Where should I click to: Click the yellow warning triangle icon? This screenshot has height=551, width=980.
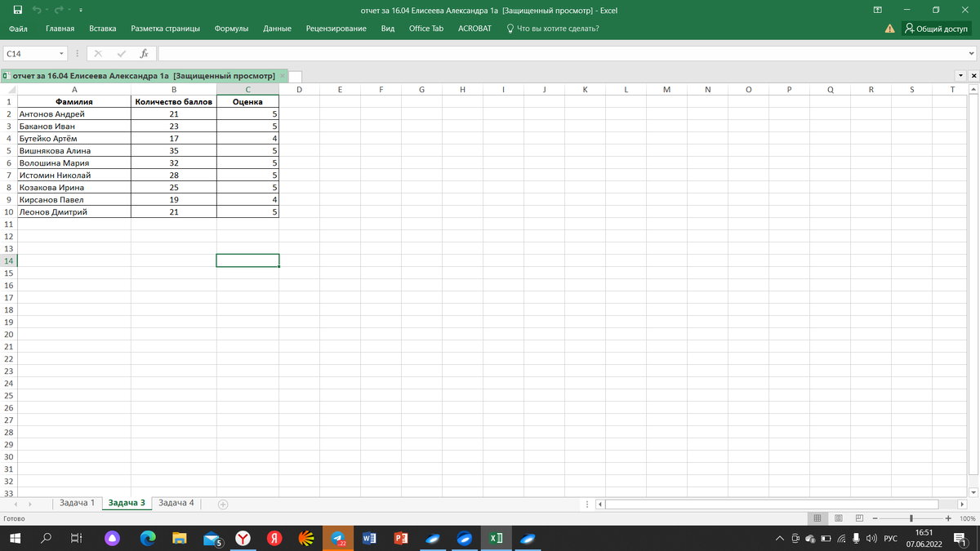click(890, 29)
